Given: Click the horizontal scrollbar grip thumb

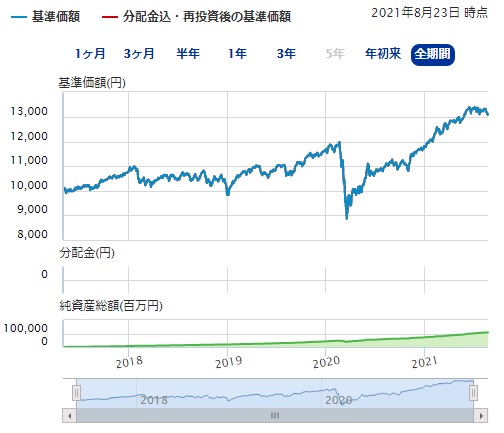Looking at the screenshot, I should tap(275, 416).
